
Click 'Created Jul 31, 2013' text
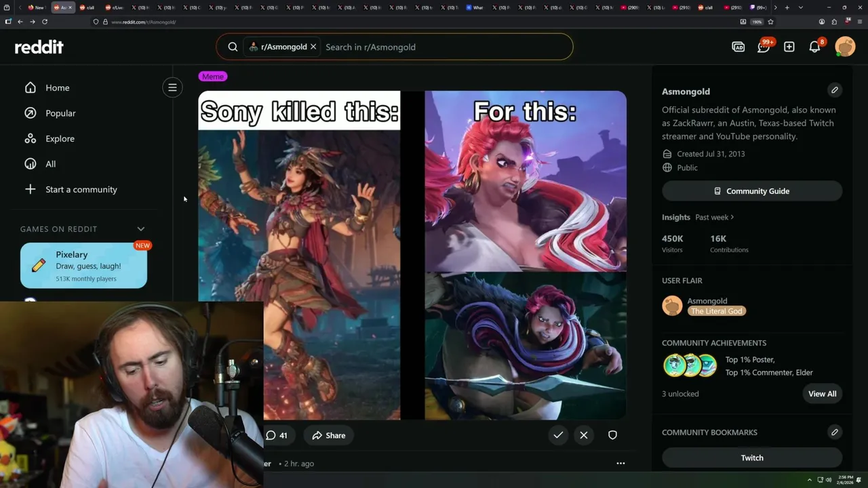711,154
